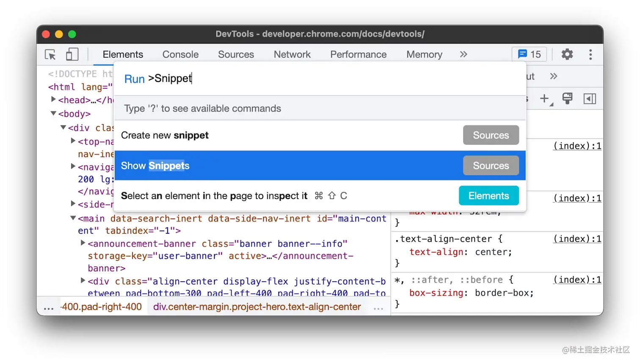The height and width of the screenshot is (364, 640).
Task: Activate the inspect element picker icon
Action: point(50,55)
